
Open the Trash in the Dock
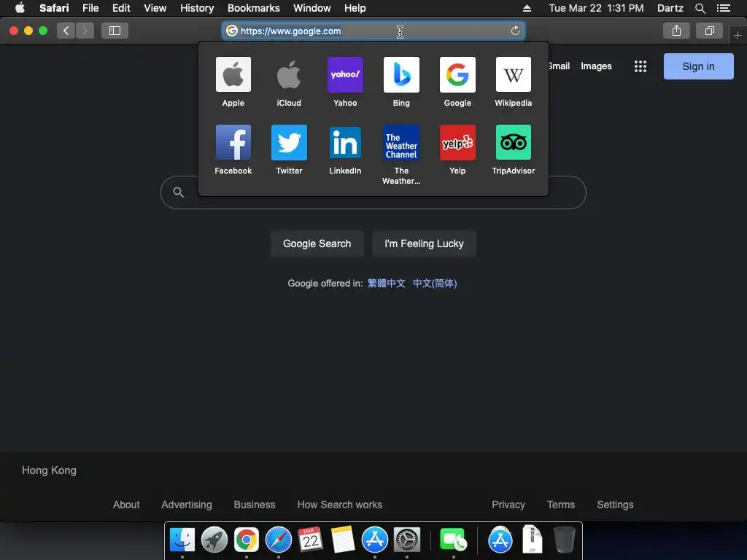coord(565,540)
